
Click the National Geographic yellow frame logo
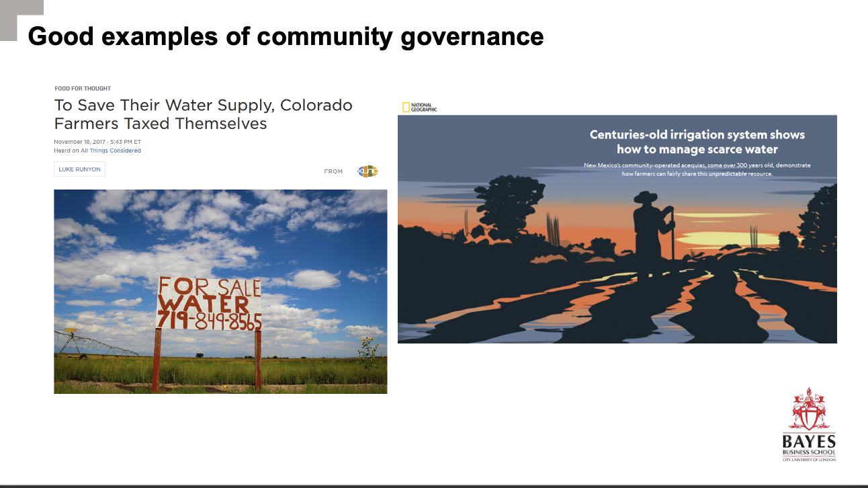click(x=406, y=107)
